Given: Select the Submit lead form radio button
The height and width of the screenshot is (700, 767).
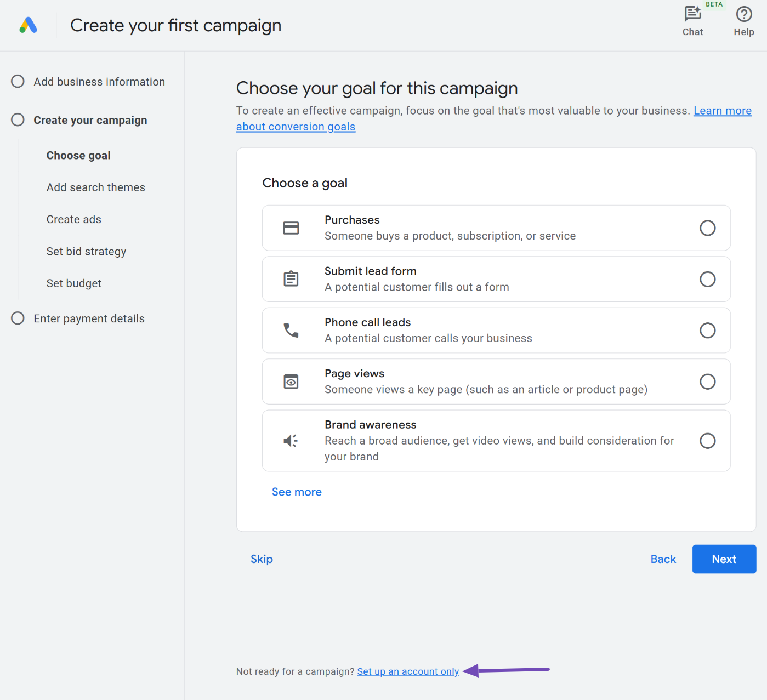Looking at the screenshot, I should pos(707,279).
